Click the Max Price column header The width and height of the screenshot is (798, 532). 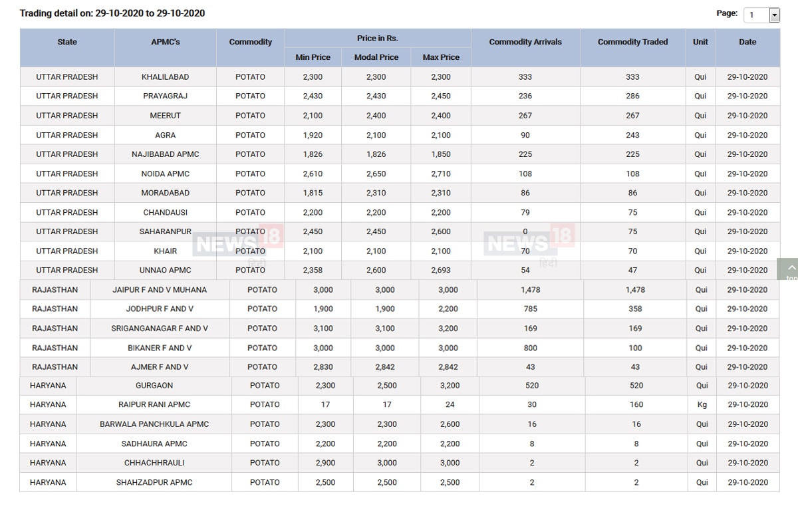coord(441,57)
